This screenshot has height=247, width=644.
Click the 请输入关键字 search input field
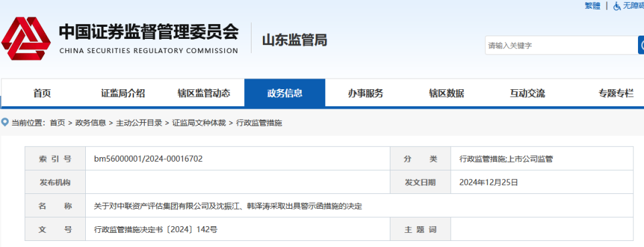[x=561, y=45]
